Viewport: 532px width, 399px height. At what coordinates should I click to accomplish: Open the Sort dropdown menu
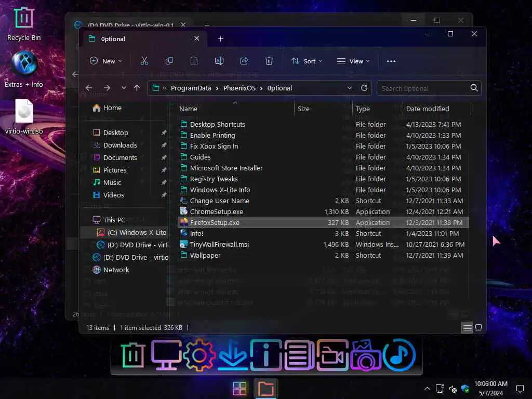point(307,61)
